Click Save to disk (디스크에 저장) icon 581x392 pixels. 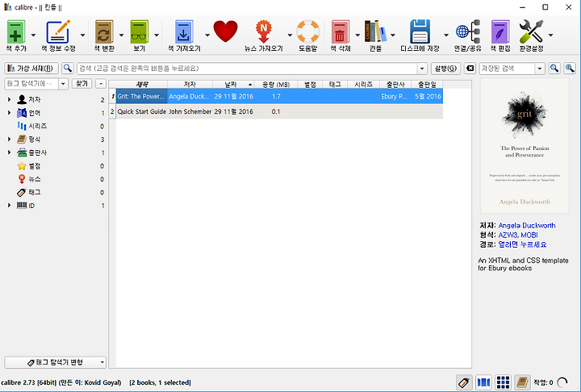420,32
